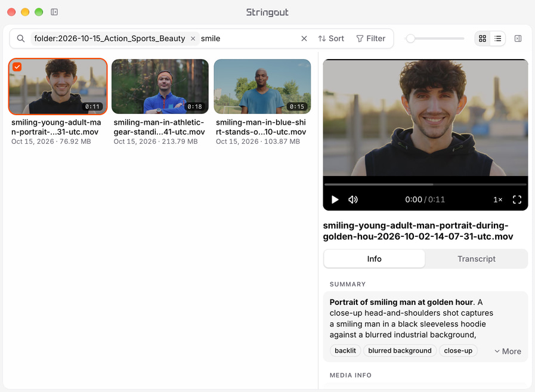This screenshot has height=392, width=535.
Task: Click the 103.87 MB clip date line
Action: click(258, 141)
